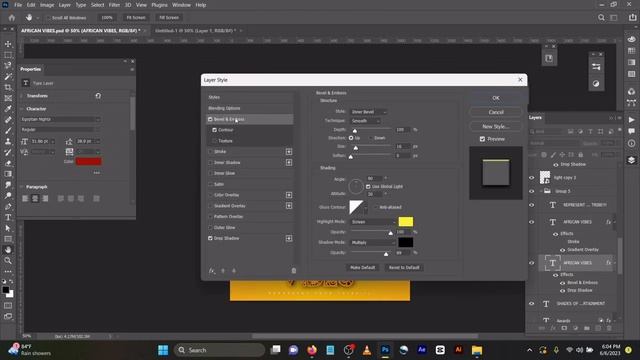The height and width of the screenshot is (360, 640).
Task: Toggle the Bevel & Emboss checkbox
Action: click(210, 119)
